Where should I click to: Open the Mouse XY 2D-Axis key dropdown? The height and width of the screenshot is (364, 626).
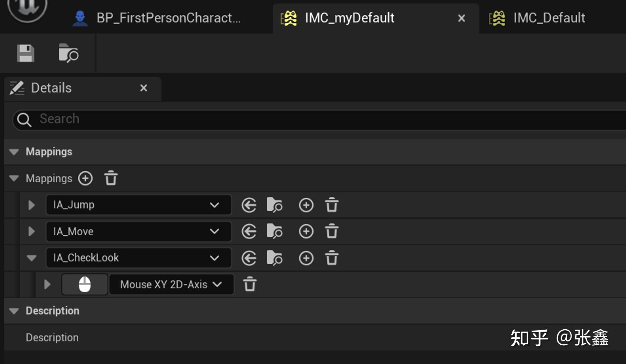click(x=171, y=284)
